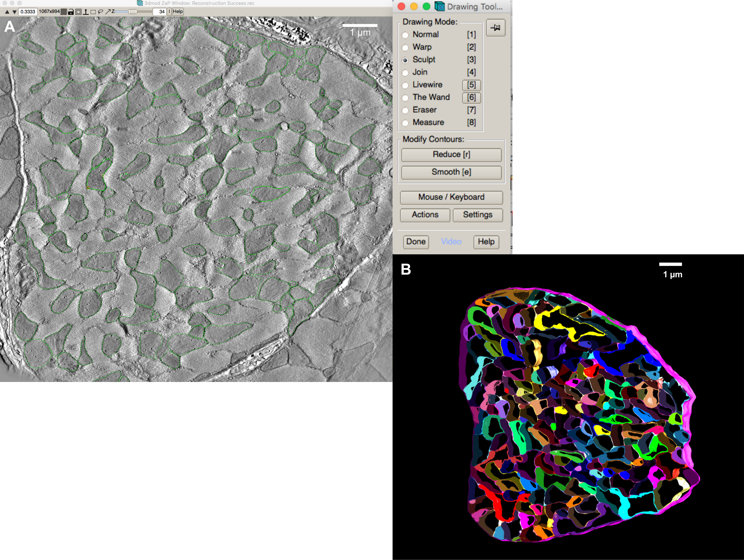
Task: Click the nested squares center icon
Action: pos(78,12)
